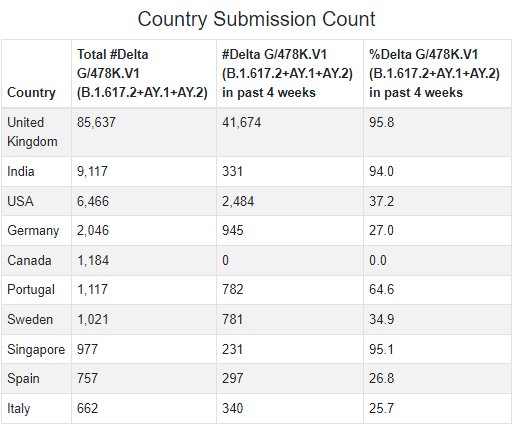Viewport: 531px width, 435px height.
Task: Click Germany total value 2,046
Action: (x=93, y=231)
